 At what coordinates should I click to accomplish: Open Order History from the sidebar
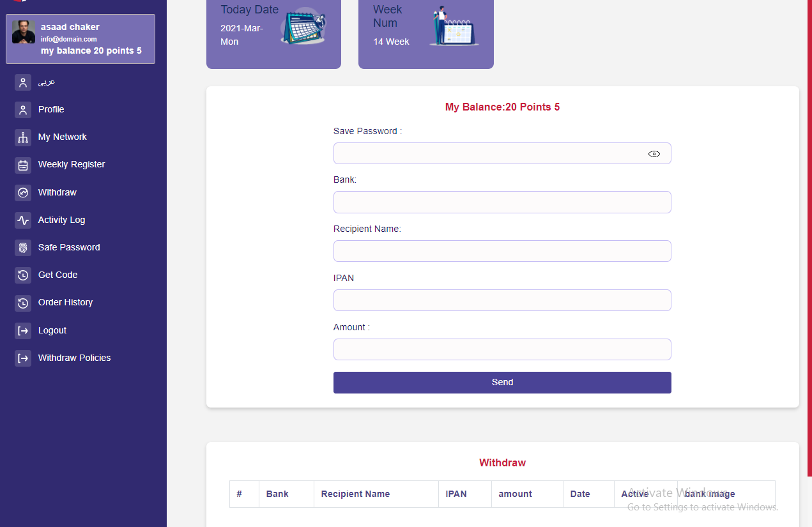[65, 302]
